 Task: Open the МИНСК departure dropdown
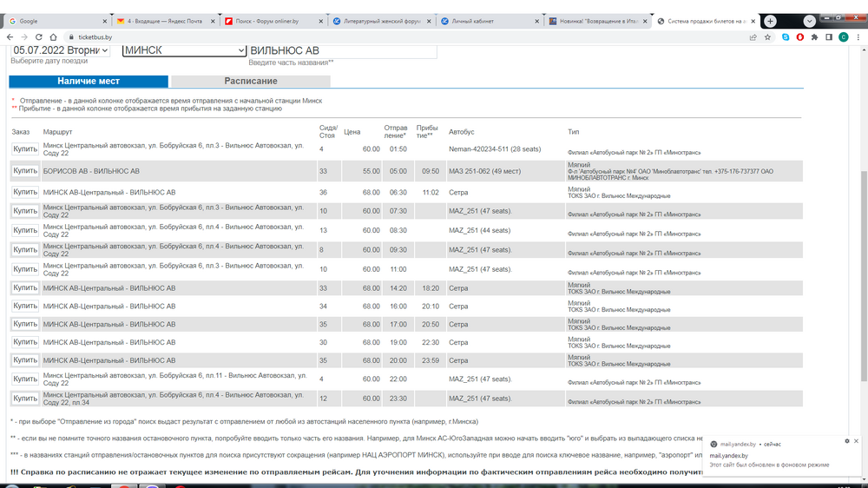(184, 50)
